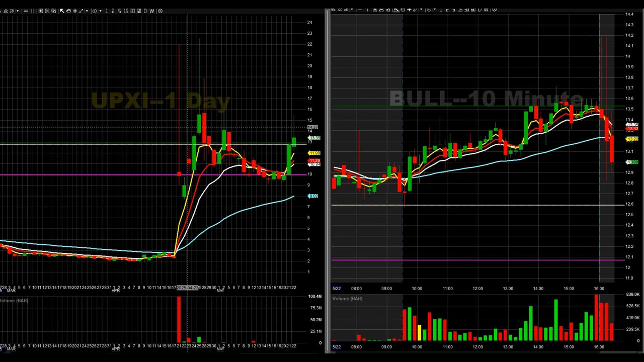644x362 pixels.
Task: Click the Volume (BAR) label under UPXI chart
Action: pos(14,301)
